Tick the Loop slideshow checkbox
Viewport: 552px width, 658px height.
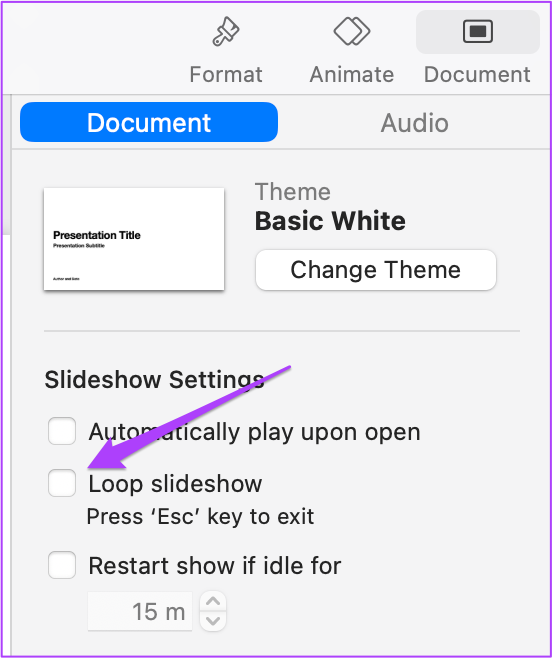(x=62, y=483)
